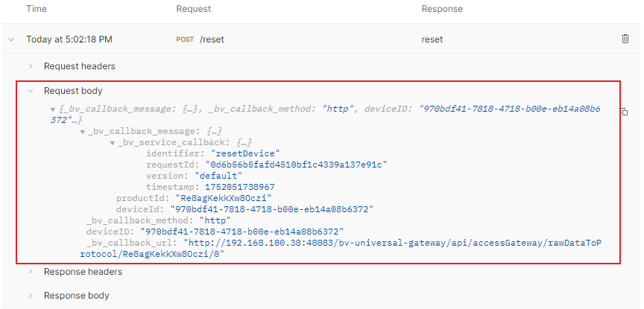Screen dimensions: 644x309
Task: Click the /reset request path
Action: point(212,39)
